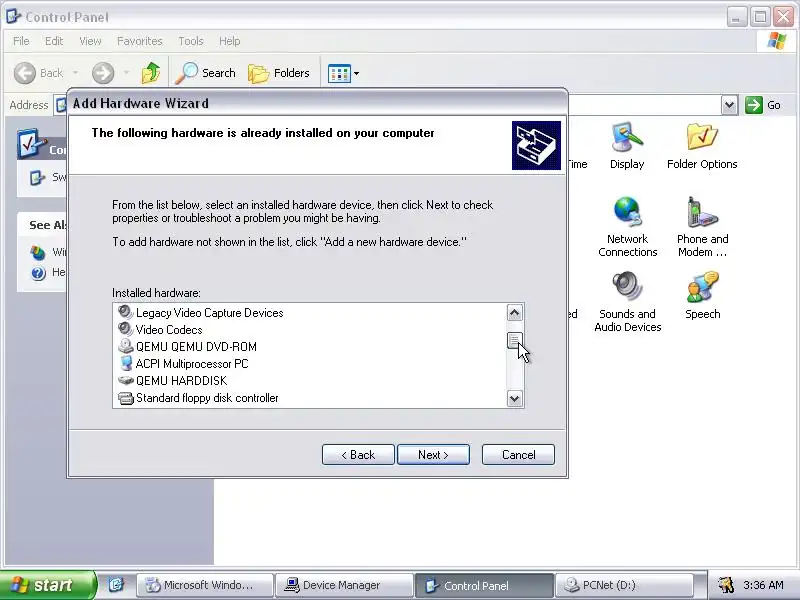Viewport: 800px width, 600px height.
Task: Open the Edit menu
Action: pos(54,41)
